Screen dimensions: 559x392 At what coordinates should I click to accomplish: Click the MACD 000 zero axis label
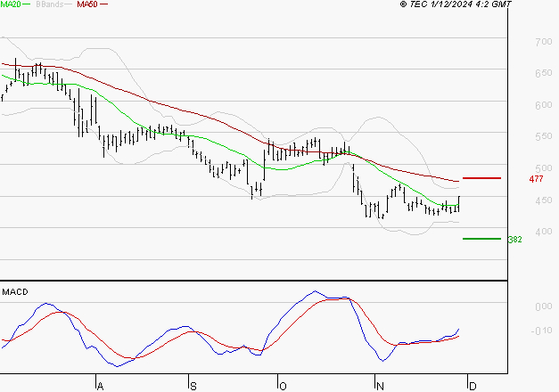tap(544, 306)
